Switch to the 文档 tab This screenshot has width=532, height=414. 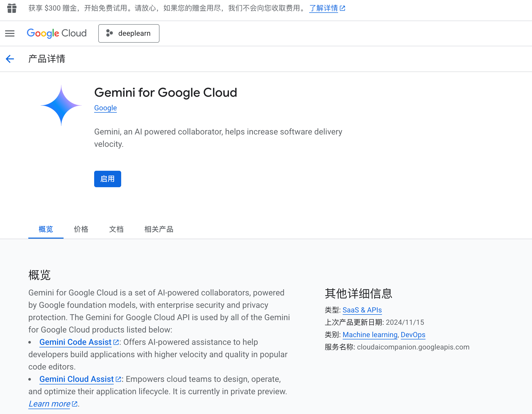click(x=116, y=229)
